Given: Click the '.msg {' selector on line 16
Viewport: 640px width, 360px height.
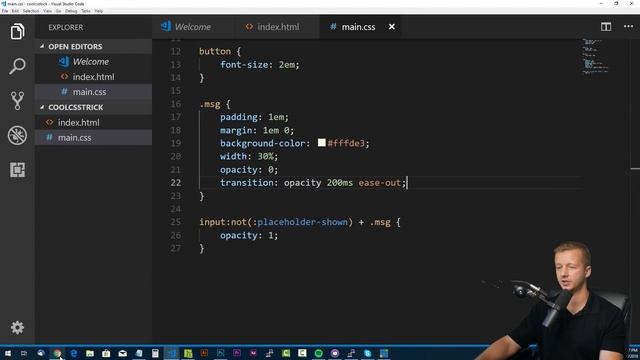Looking at the screenshot, I should (215, 104).
